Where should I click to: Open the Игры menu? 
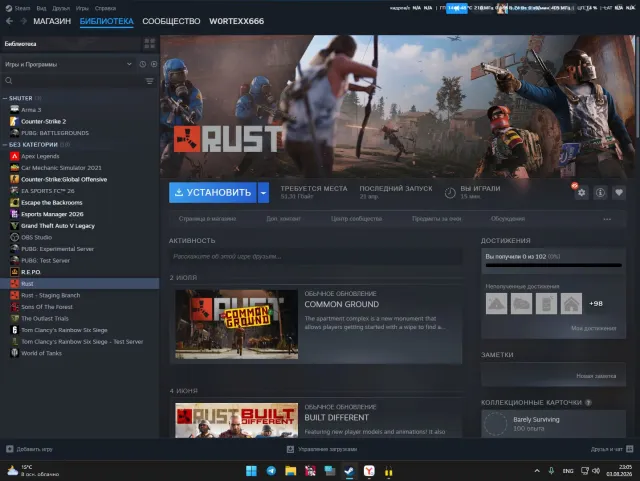(82, 8)
